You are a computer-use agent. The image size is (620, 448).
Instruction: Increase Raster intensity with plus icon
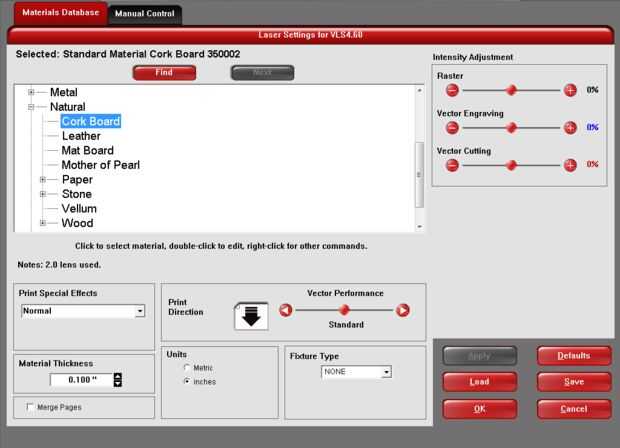point(570,90)
